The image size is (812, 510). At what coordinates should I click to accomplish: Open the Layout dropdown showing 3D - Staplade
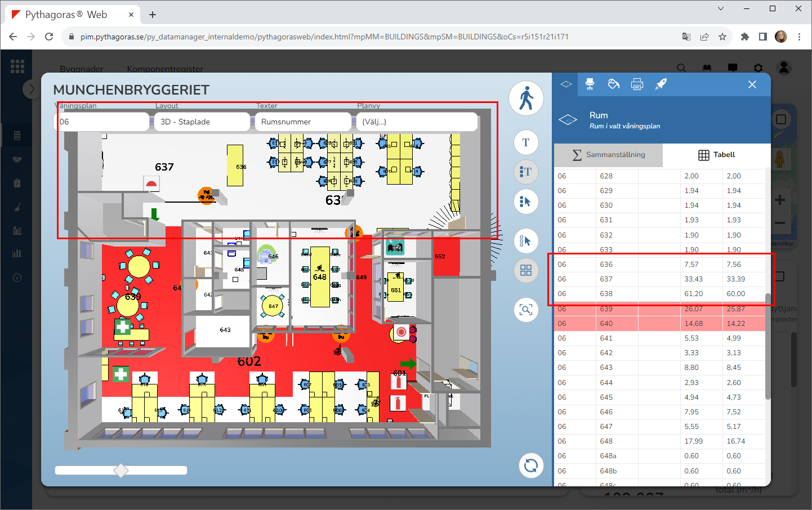[202, 122]
